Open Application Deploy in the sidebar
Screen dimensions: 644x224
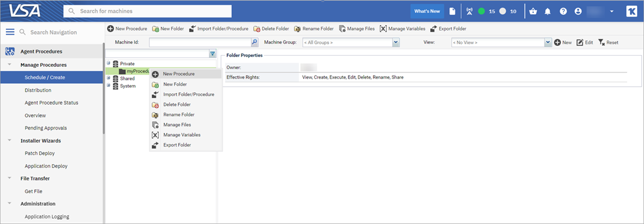click(x=46, y=166)
